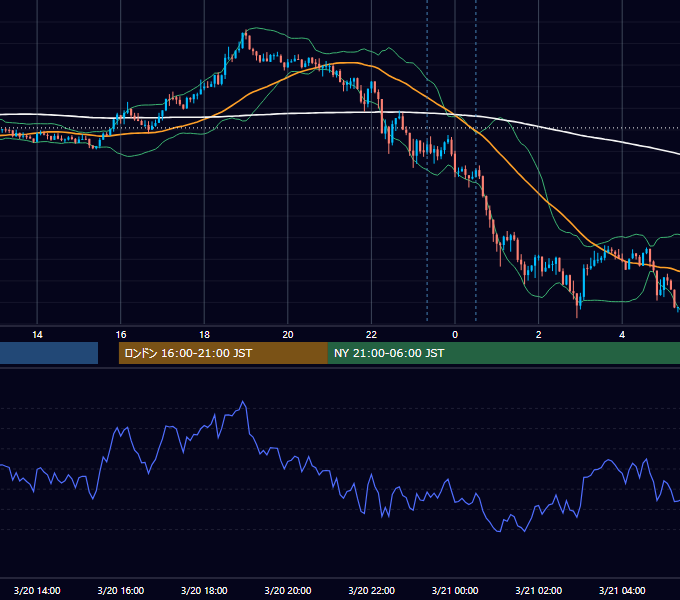The image size is (680, 600).
Task: Click the 2 hour axis label
Action: (x=539, y=335)
